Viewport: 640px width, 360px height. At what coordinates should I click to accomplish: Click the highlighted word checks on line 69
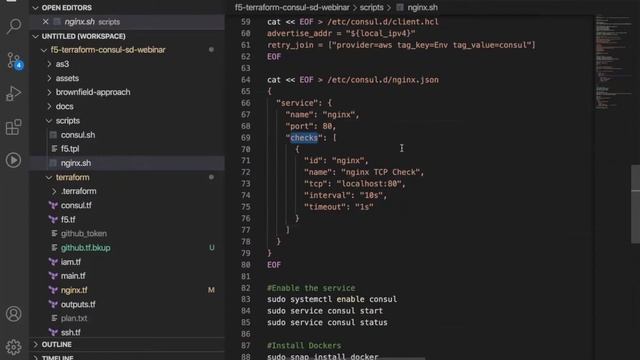304,138
